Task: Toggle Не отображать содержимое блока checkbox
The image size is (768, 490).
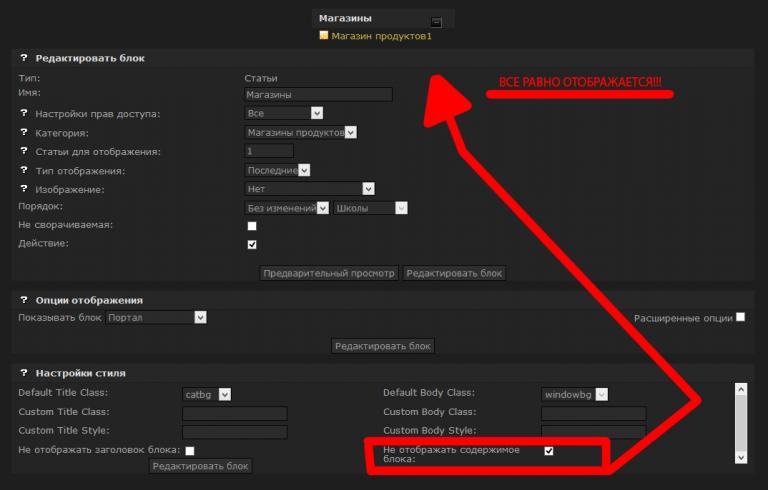Action: point(549,451)
